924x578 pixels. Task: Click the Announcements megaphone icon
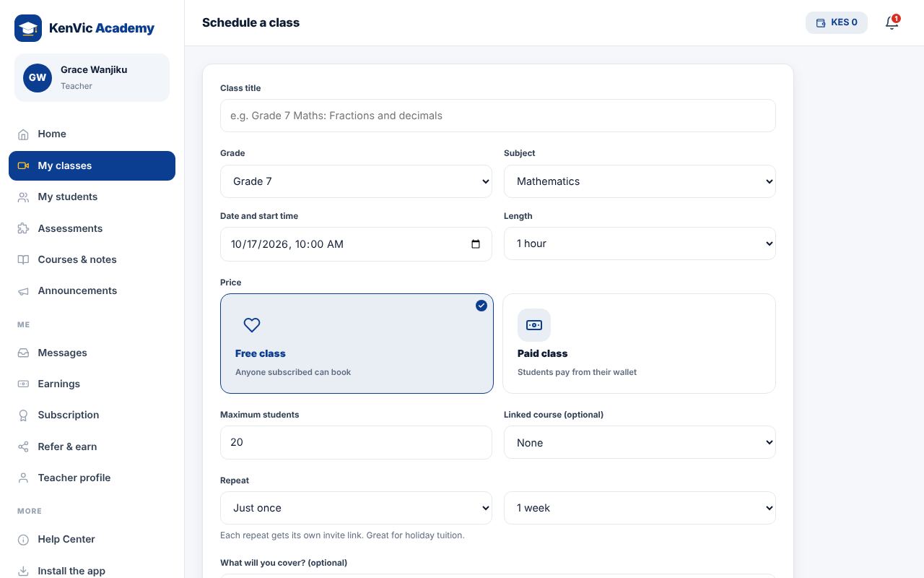tap(23, 290)
